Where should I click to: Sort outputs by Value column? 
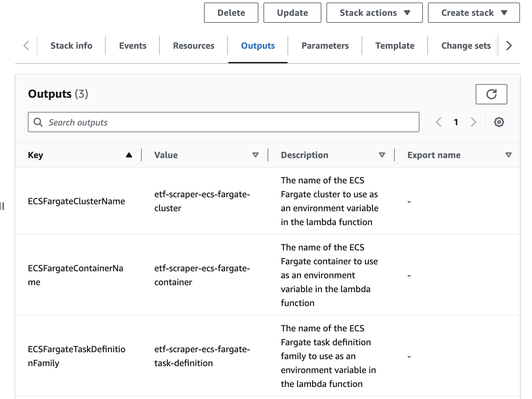pos(256,155)
